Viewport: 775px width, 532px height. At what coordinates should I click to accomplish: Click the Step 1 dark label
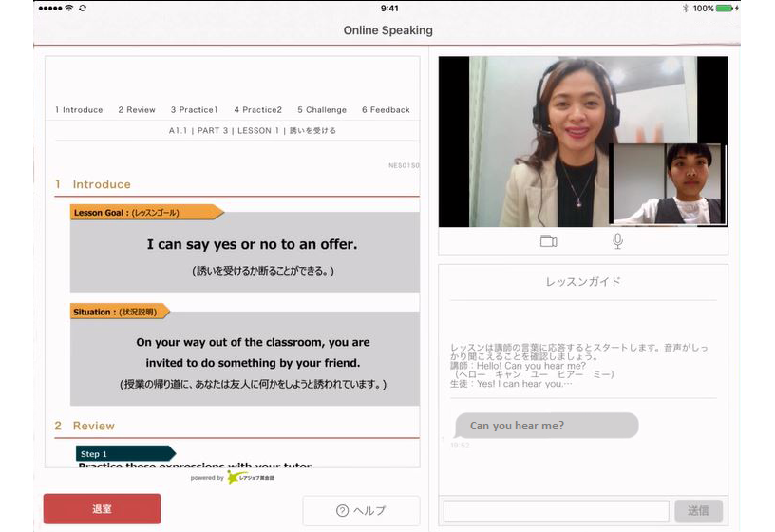pyautogui.click(x=124, y=453)
